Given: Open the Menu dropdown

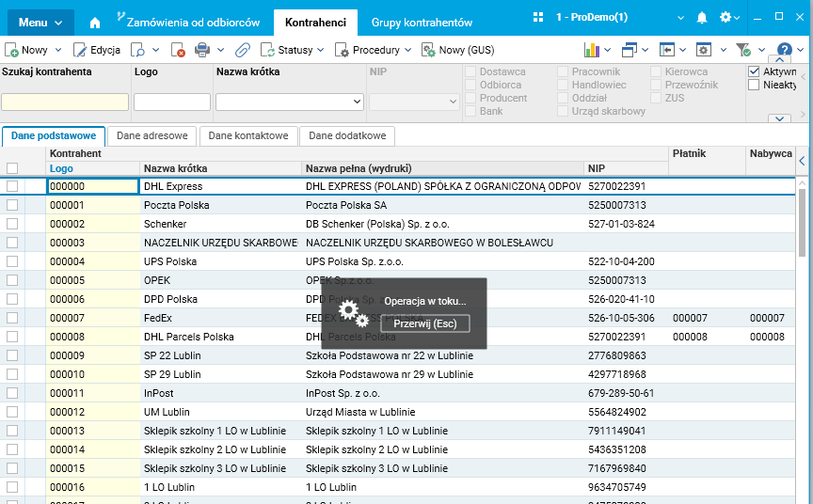Looking at the screenshot, I should 40,21.
